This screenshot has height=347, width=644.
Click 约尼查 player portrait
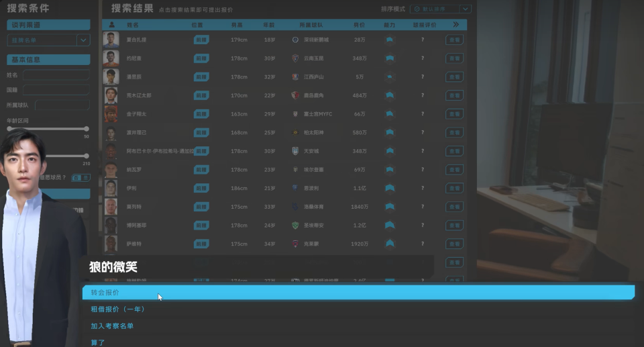[x=111, y=58]
